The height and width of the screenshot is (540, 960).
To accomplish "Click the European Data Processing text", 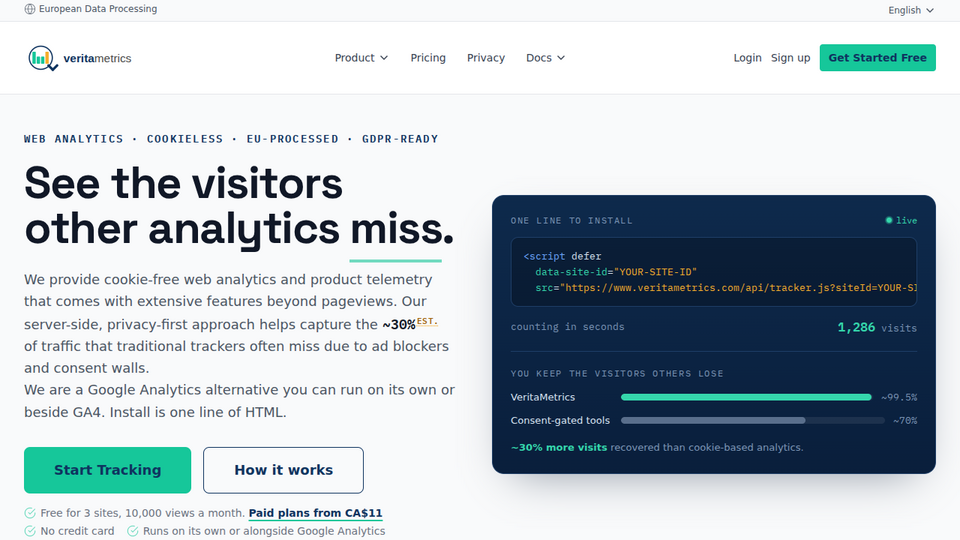I will pyautogui.click(x=98, y=9).
